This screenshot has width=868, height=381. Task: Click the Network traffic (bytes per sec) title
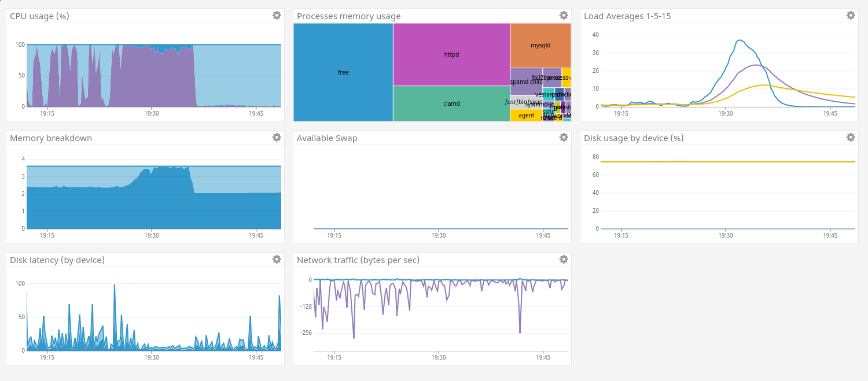tap(358, 260)
